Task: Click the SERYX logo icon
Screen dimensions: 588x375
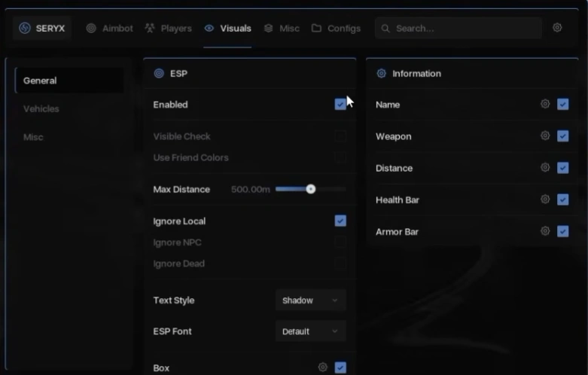Action: [25, 28]
